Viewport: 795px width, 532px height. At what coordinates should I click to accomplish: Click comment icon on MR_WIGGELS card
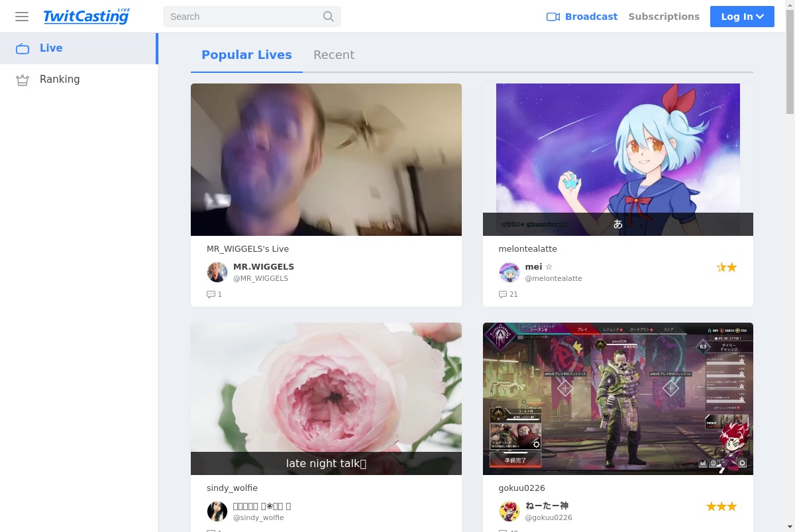(x=211, y=294)
